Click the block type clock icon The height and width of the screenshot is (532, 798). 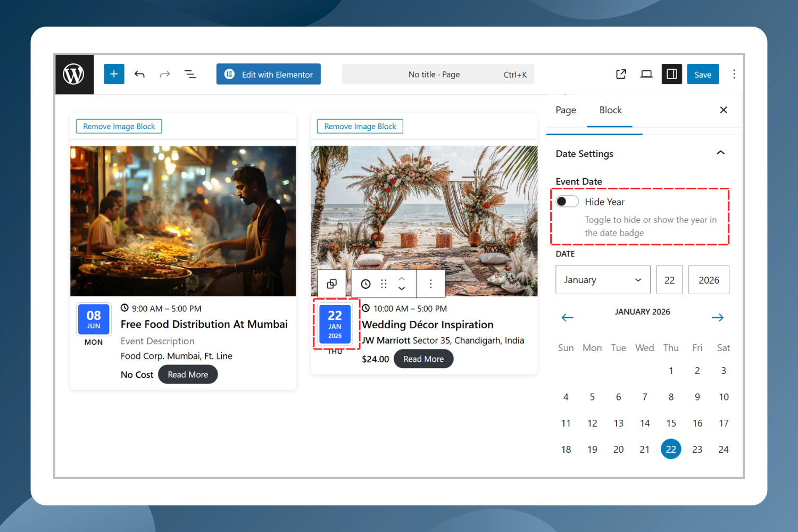(x=365, y=284)
